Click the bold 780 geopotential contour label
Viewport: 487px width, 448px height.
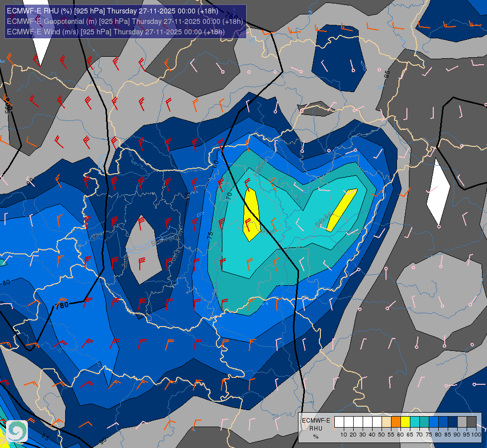click(62, 305)
